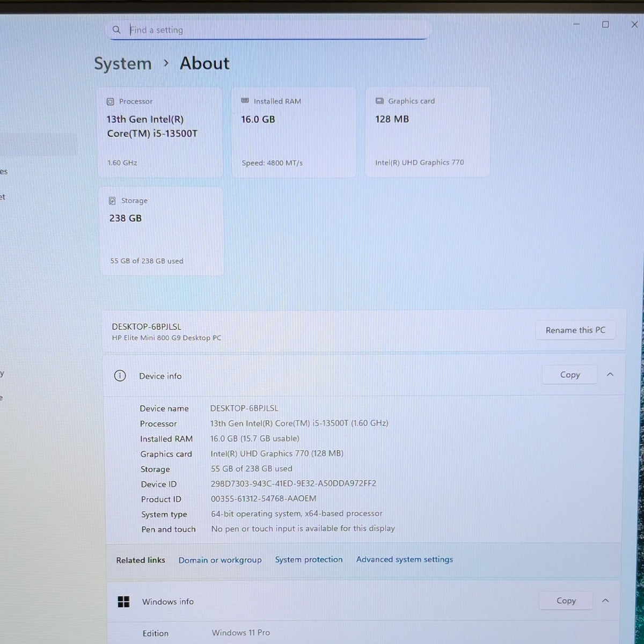Viewport: 644px width, 644px height.
Task: Click the About page heading
Action: tap(204, 63)
